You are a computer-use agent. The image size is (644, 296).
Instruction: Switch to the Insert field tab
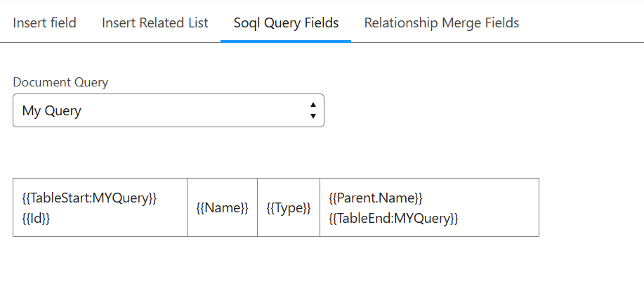tap(45, 22)
